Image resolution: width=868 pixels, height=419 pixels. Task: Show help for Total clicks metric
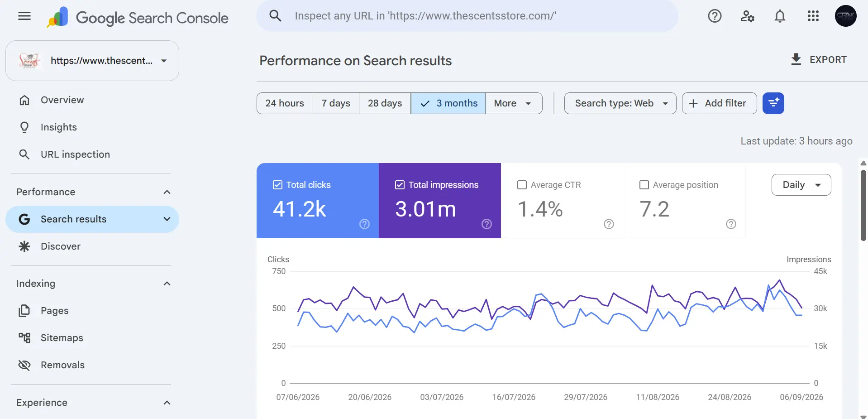point(364,224)
